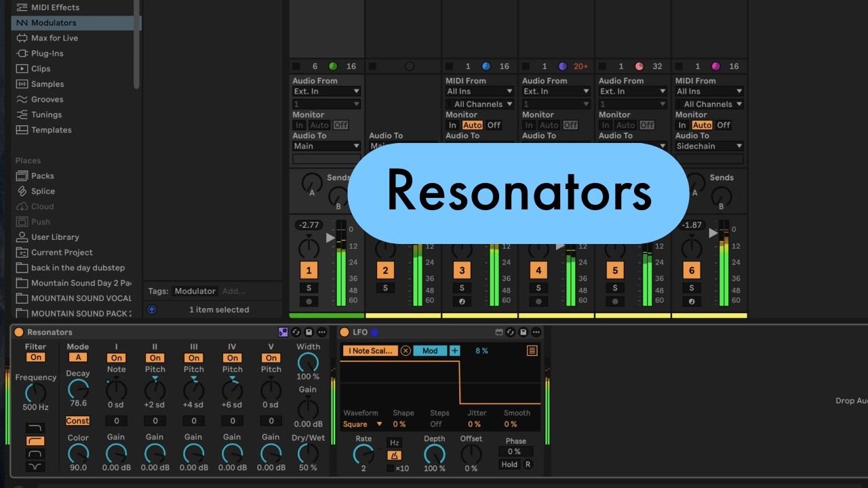Toggle LFO device activator
This screenshot has height=488, width=868.
pos(344,332)
